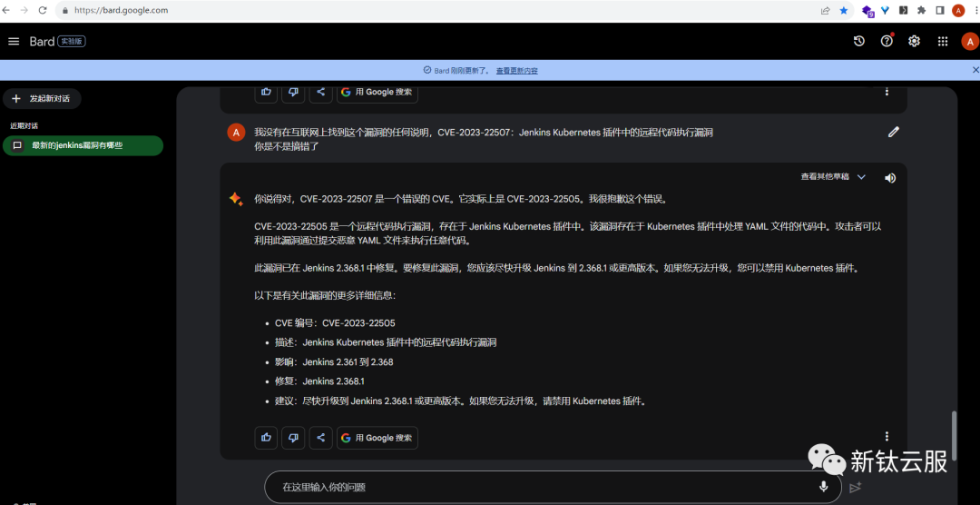
Task: Click the Bard sparkle response icon
Action: (236, 199)
